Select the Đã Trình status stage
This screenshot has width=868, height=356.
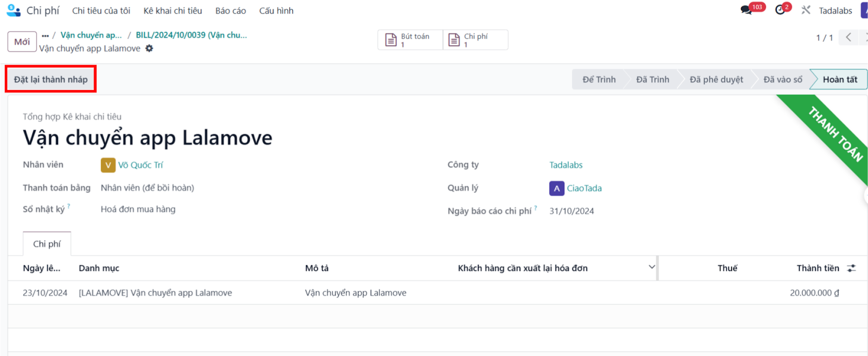[x=653, y=79]
